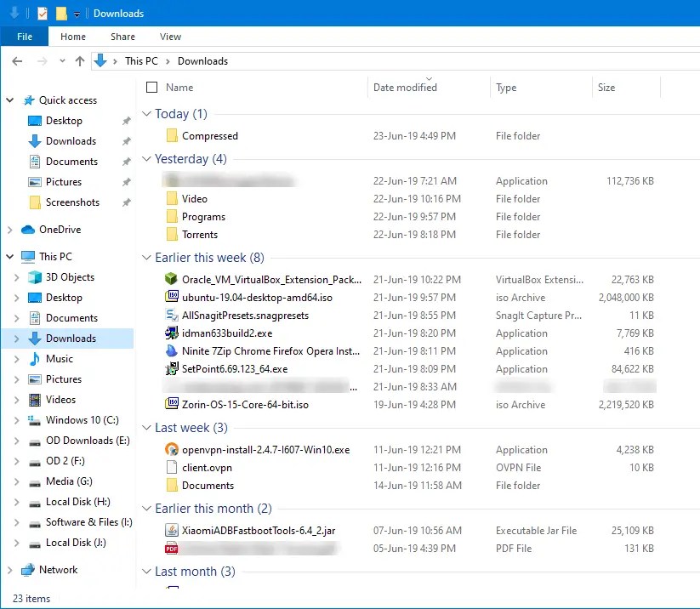Screen dimensions: 700x609
Task: Switch to the View ribbon tab
Action: tap(170, 37)
